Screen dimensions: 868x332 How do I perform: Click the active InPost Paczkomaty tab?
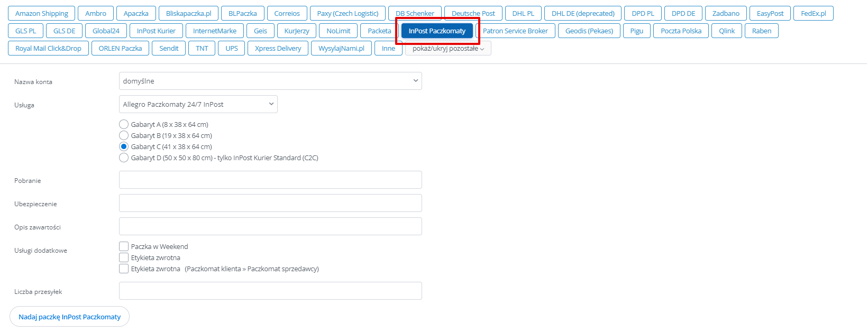(437, 31)
